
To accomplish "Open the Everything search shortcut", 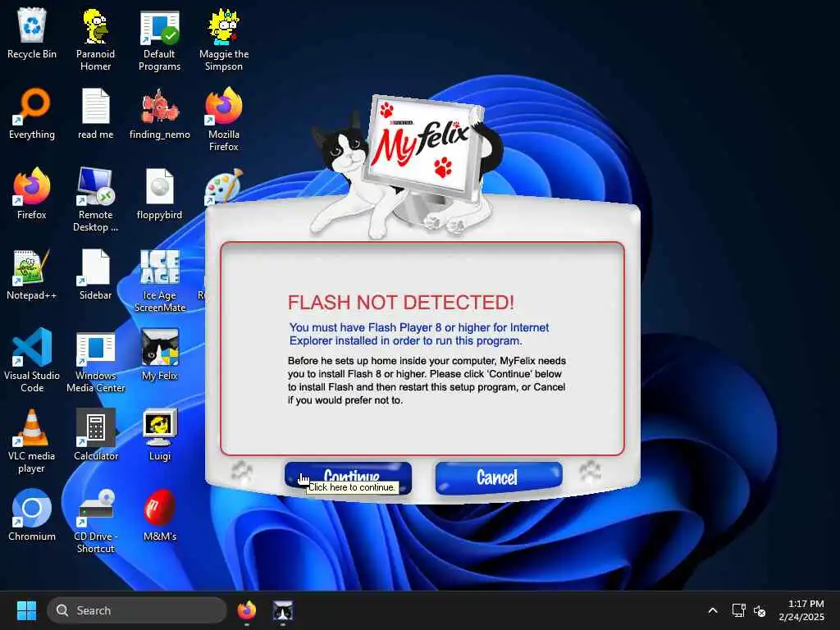I will pyautogui.click(x=32, y=113).
